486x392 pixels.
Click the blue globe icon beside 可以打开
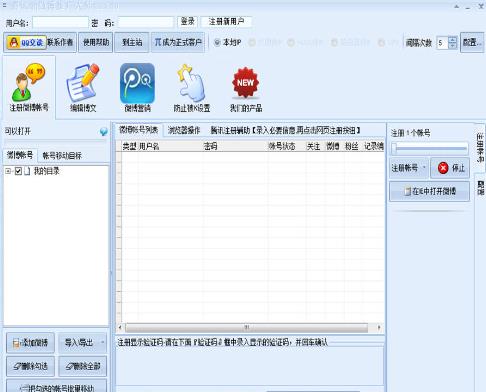(x=104, y=131)
